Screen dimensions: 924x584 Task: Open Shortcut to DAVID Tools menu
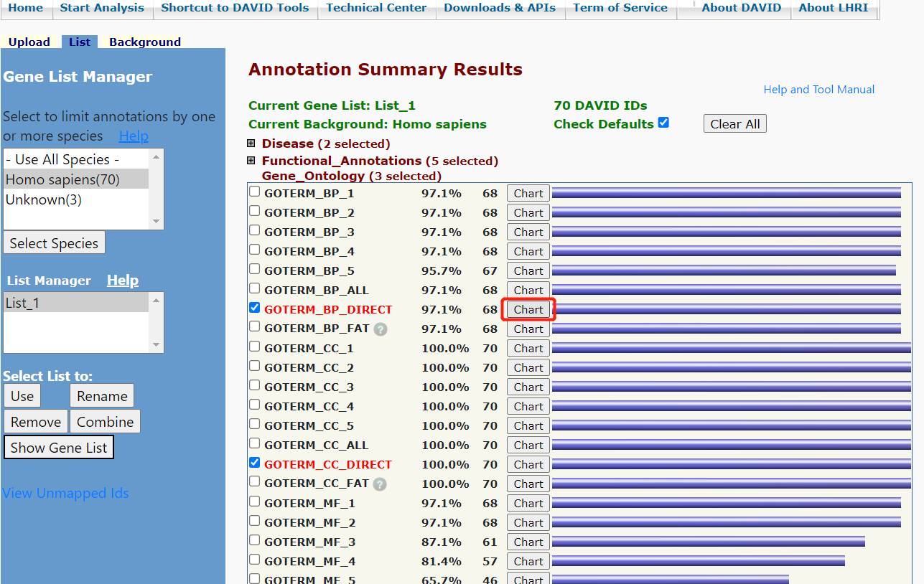pyautogui.click(x=235, y=8)
